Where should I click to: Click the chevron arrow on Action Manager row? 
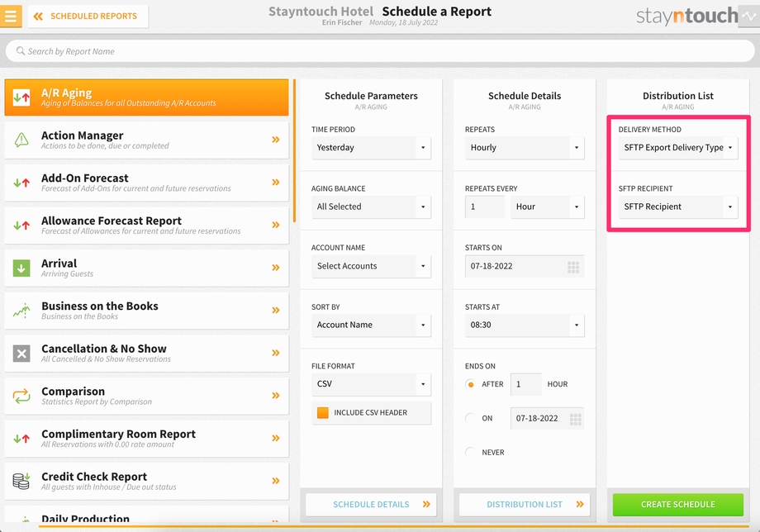point(276,140)
